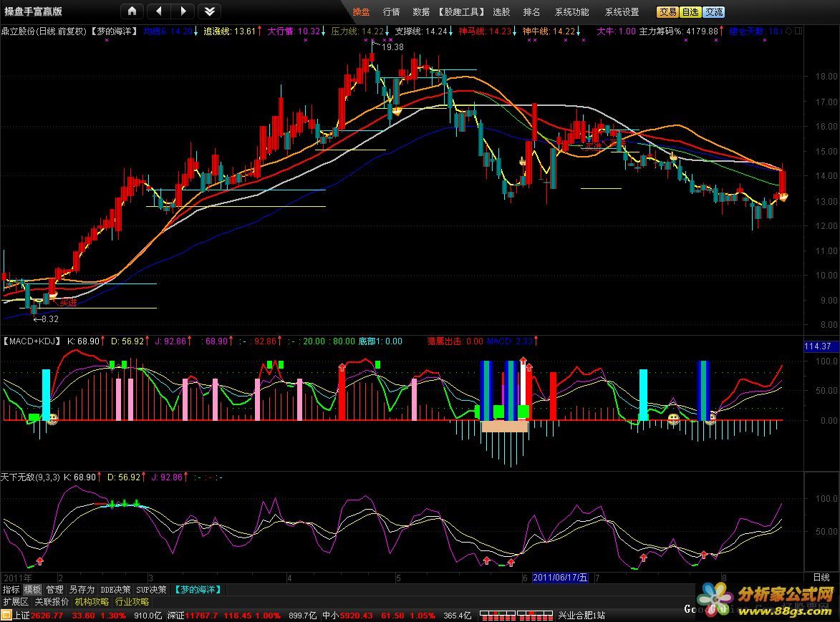Click the 【MACD+KDJ】 indicator title
Image resolution: width=840 pixels, height=622 pixels.
pyautogui.click(x=32, y=341)
